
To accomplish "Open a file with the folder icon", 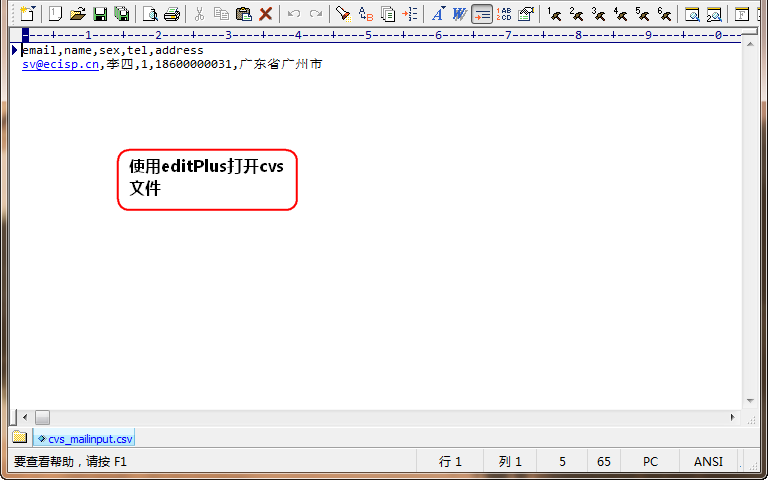I will point(77,14).
